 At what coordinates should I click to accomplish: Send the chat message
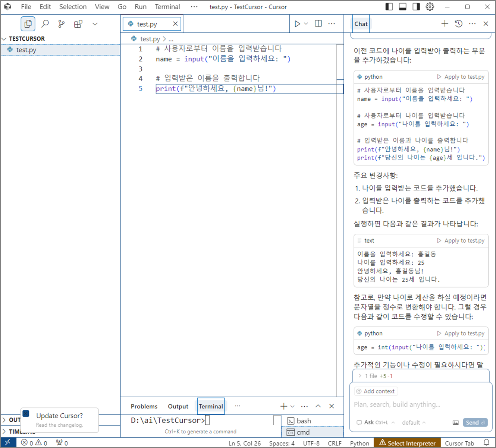[475, 423]
